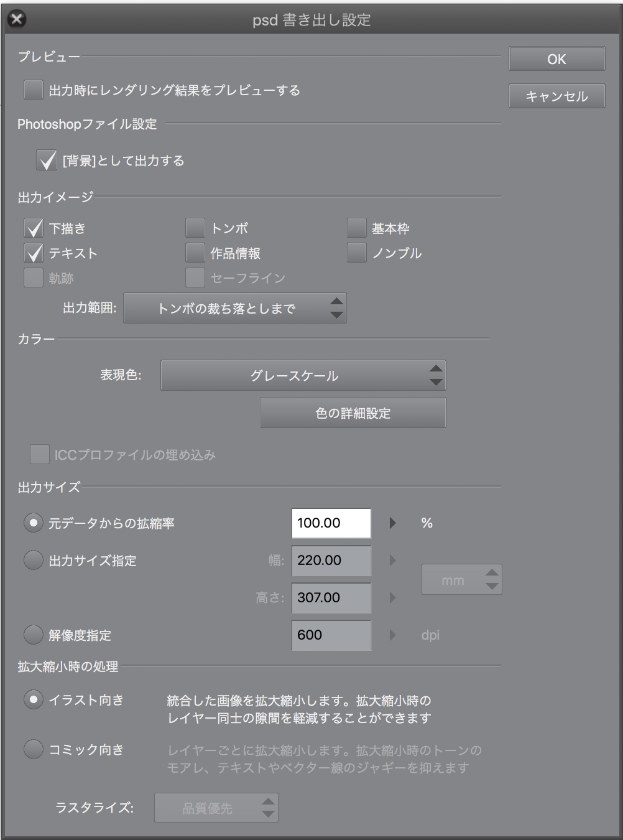The height and width of the screenshot is (840, 623).
Task: Open the 色の詳細設定 button
Action: click(x=353, y=413)
